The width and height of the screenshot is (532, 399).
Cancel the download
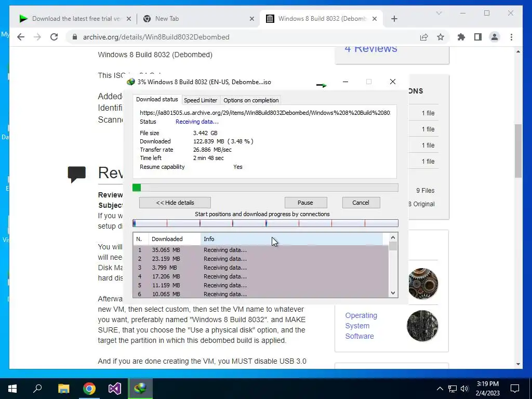361,203
